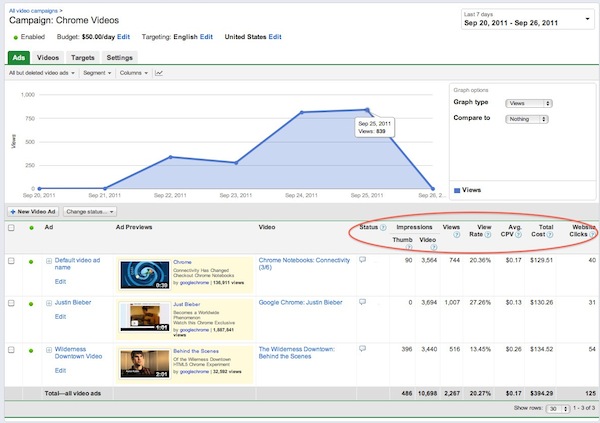Open status bubble for Justin Bieber ad
This screenshot has width=600, height=423.
point(362,302)
